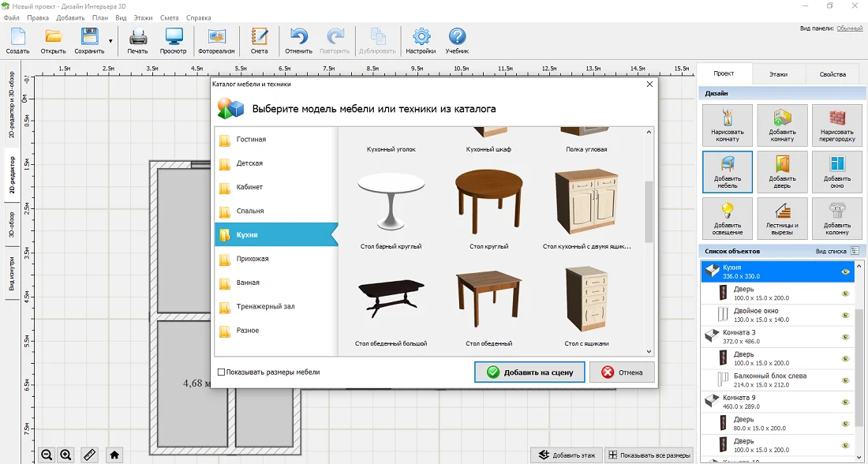The image size is (868, 464).
Task: Open the Сохранить dropdown arrow
Action: (x=110, y=40)
